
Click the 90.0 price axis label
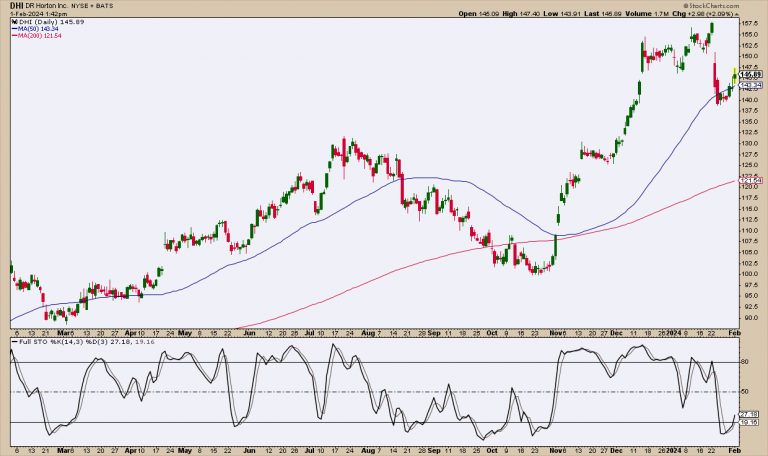749,317
